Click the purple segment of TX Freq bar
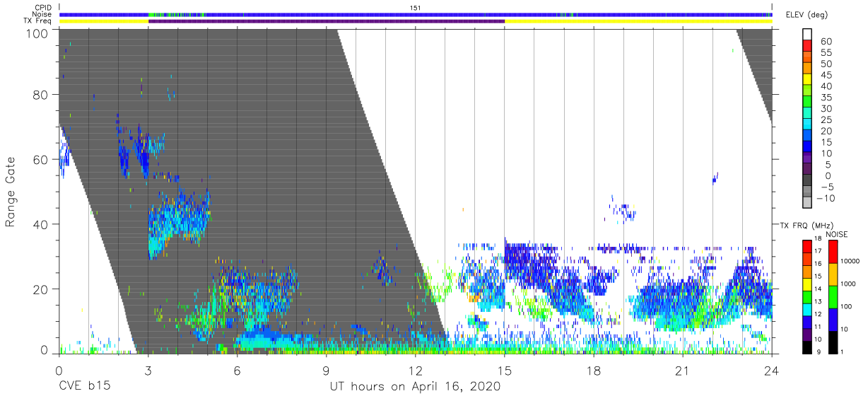 pyautogui.click(x=326, y=21)
